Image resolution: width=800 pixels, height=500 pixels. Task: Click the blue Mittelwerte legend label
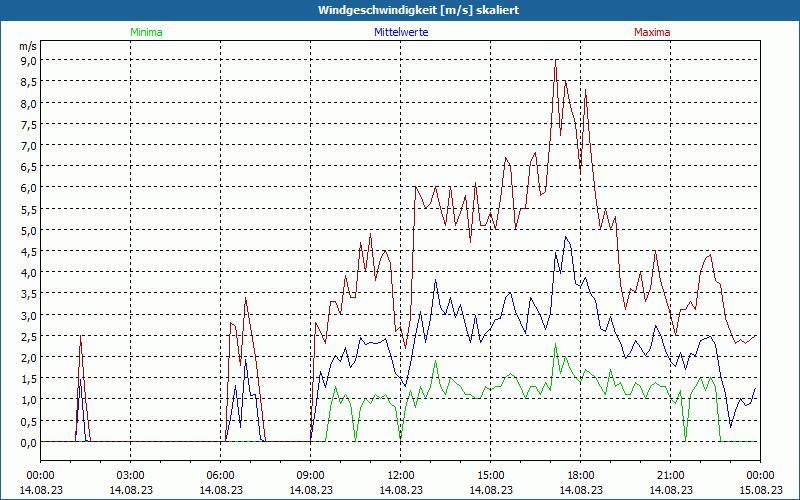click(x=401, y=32)
